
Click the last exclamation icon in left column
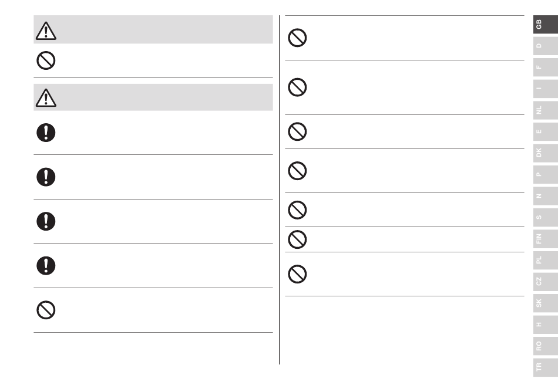46,265
